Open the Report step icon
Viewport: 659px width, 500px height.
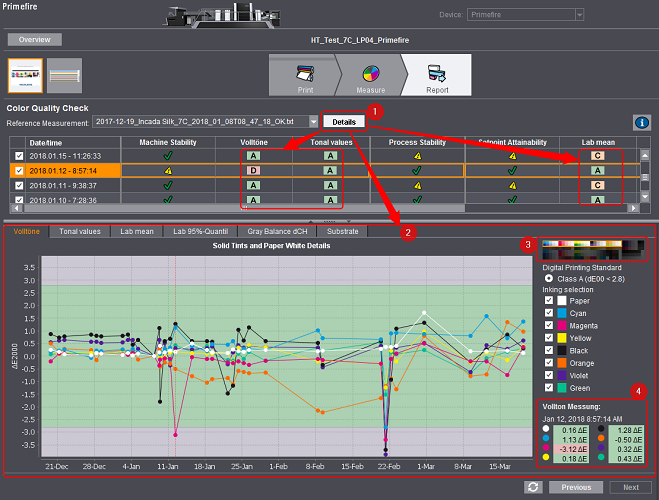pos(437,73)
